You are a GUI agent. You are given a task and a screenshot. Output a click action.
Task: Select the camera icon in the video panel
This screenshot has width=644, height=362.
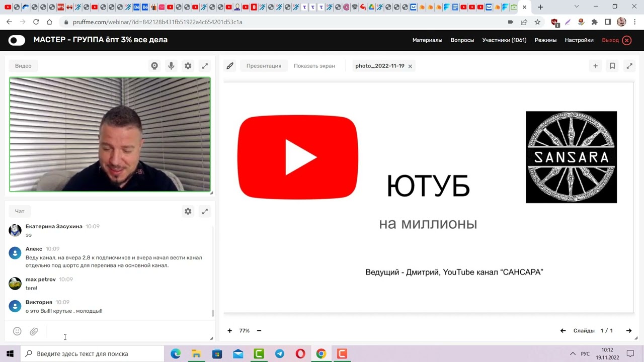coord(154,65)
